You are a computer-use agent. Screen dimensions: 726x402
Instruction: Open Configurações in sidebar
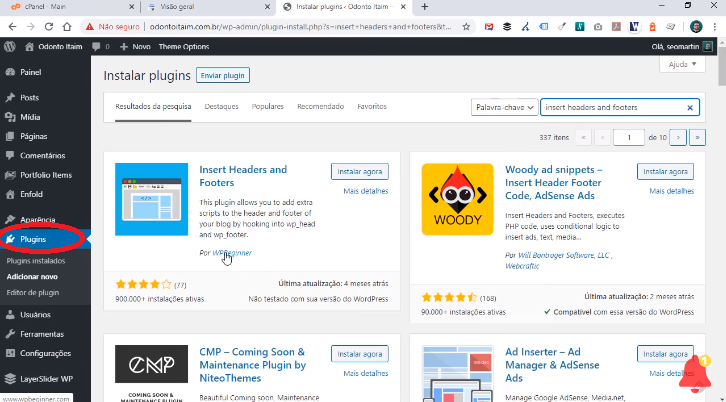pyautogui.click(x=45, y=353)
